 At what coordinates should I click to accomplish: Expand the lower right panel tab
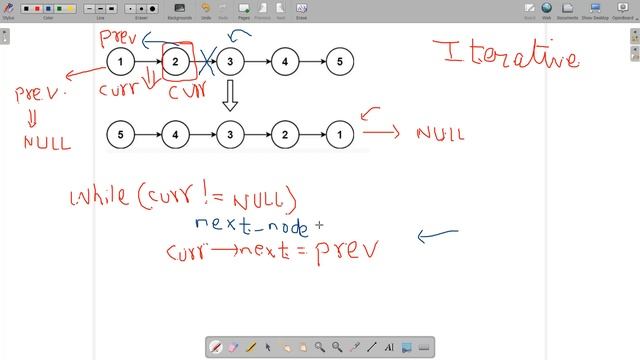click(635, 53)
